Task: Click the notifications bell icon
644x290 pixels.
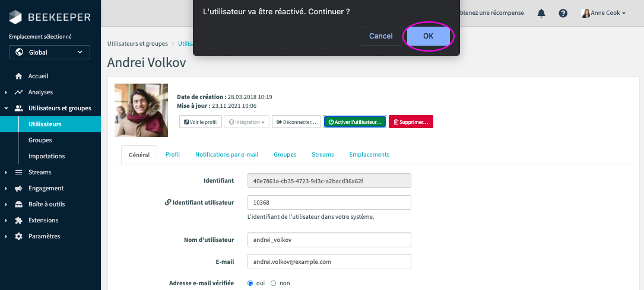Action: pos(541,13)
